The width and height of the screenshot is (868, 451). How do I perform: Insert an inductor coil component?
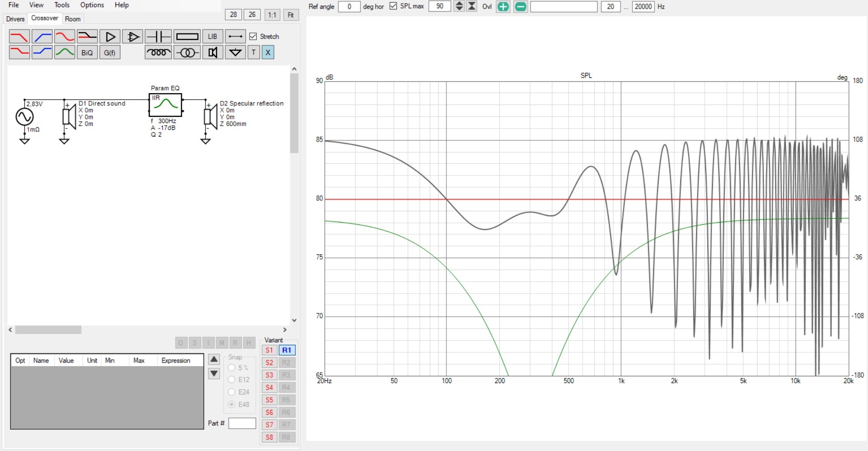pyautogui.click(x=158, y=52)
